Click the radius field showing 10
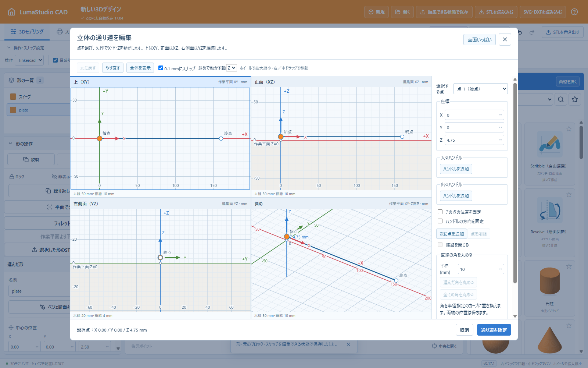The height and width of the screenshot is (368, 588). (481, 269)
